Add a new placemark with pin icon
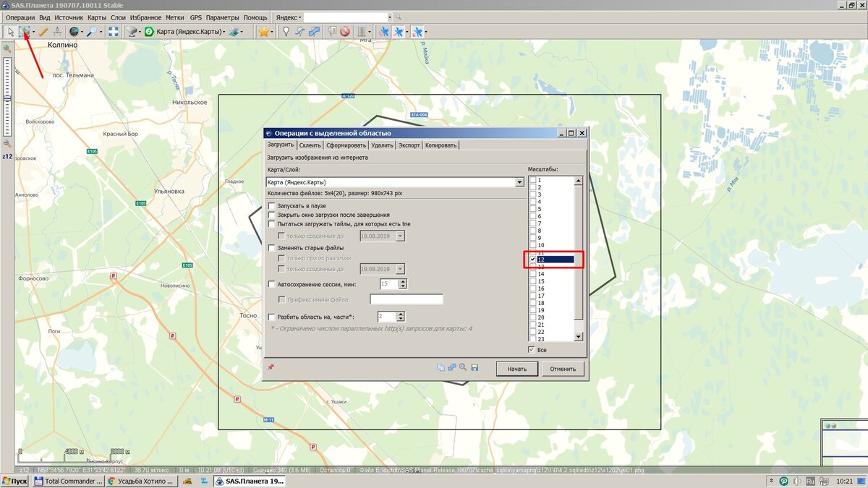 286,32
